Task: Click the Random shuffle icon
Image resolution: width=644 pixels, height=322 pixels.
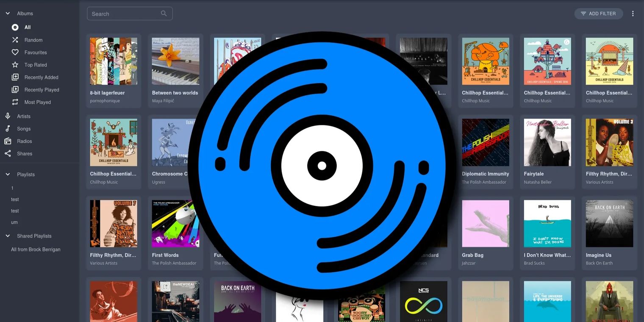Action: pos(15,40)
